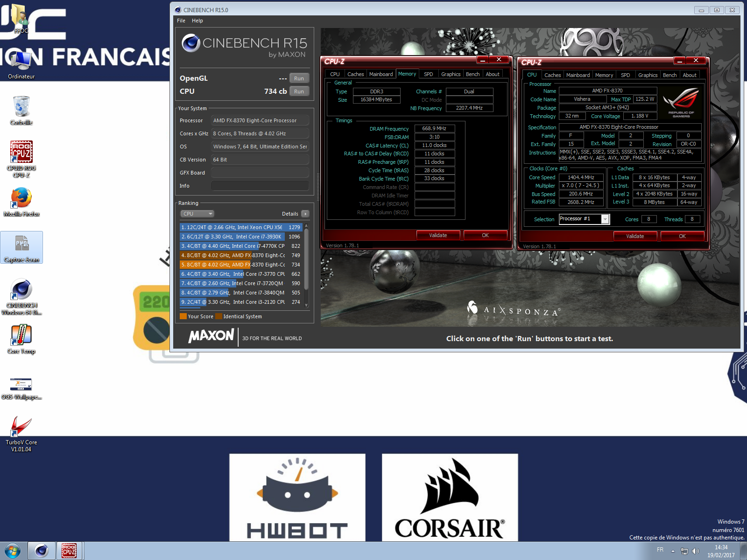Open Graphics tab in right CPU-Z window
The image size is (747, 560).
click(x=648, y=75)
